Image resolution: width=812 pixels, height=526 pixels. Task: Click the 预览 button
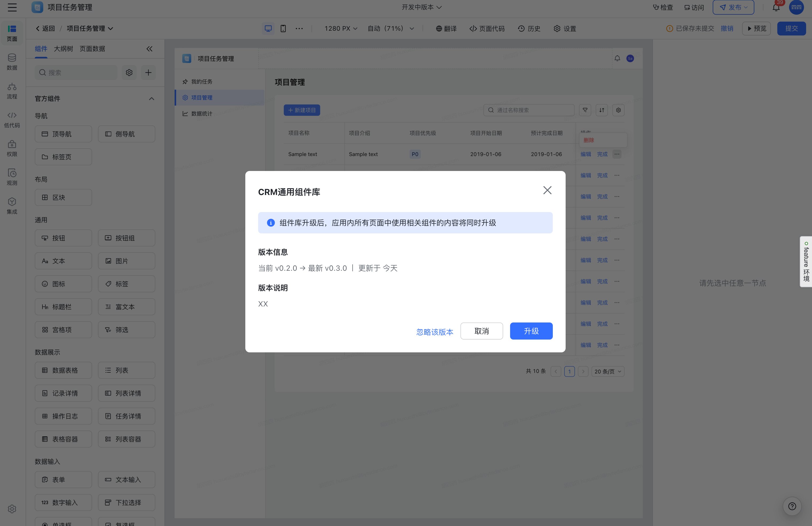(756, 28)
